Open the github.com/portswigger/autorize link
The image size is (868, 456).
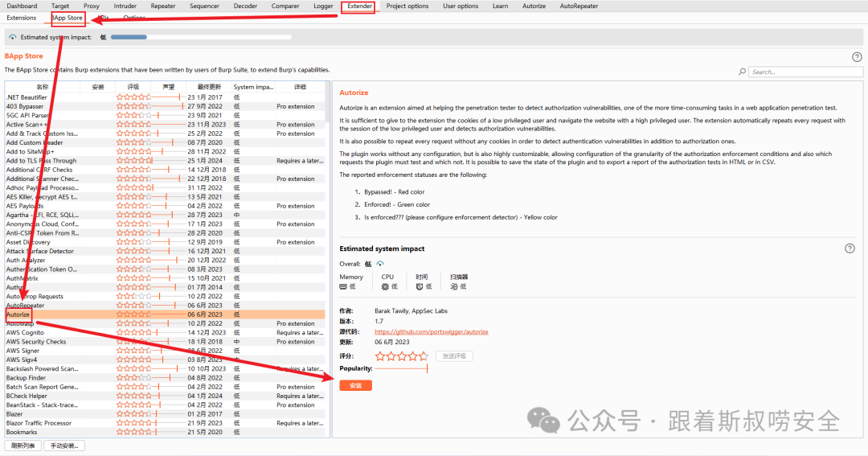tap(432, 332)
